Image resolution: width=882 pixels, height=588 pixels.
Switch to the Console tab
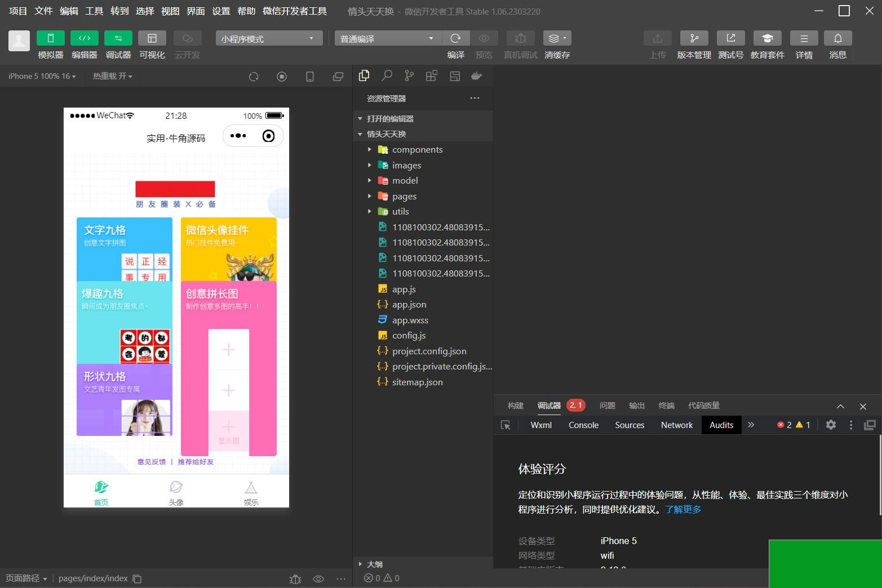click(583, 425)
